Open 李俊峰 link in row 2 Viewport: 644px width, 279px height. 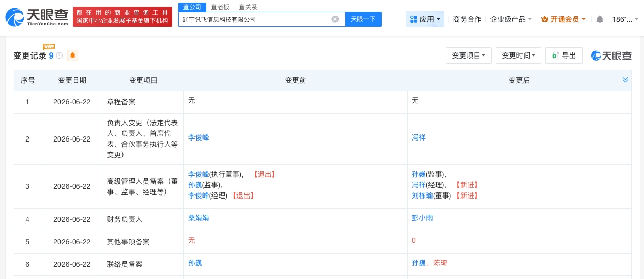[x=199, y=137]
